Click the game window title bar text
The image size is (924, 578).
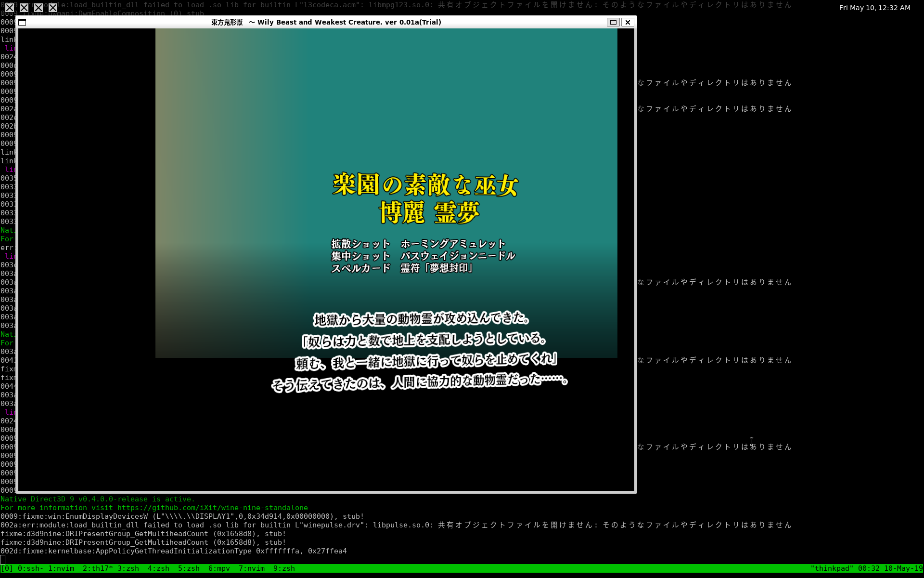pyautogui.click(x=326, y=22)
